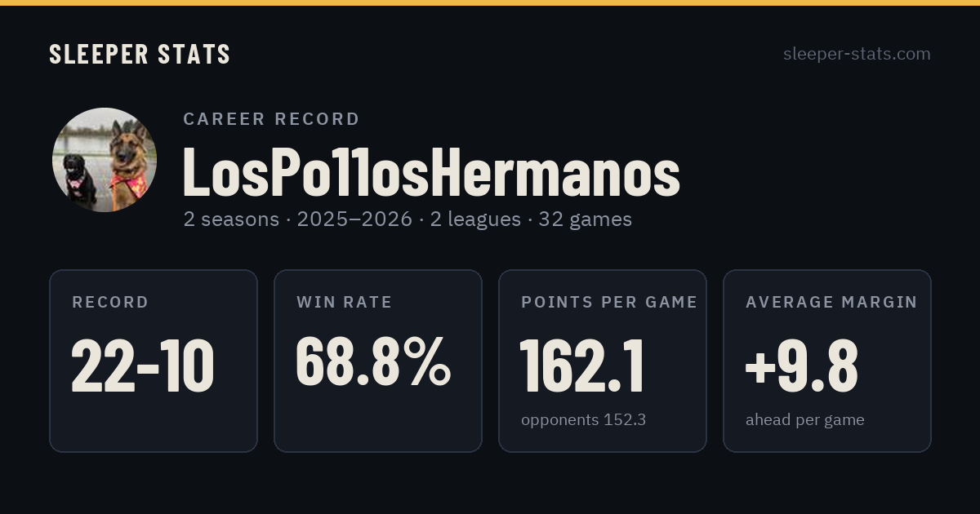The image size is (980, 514).
Task: Open the POINTS PER GAME card
Action: coord(603,361)
